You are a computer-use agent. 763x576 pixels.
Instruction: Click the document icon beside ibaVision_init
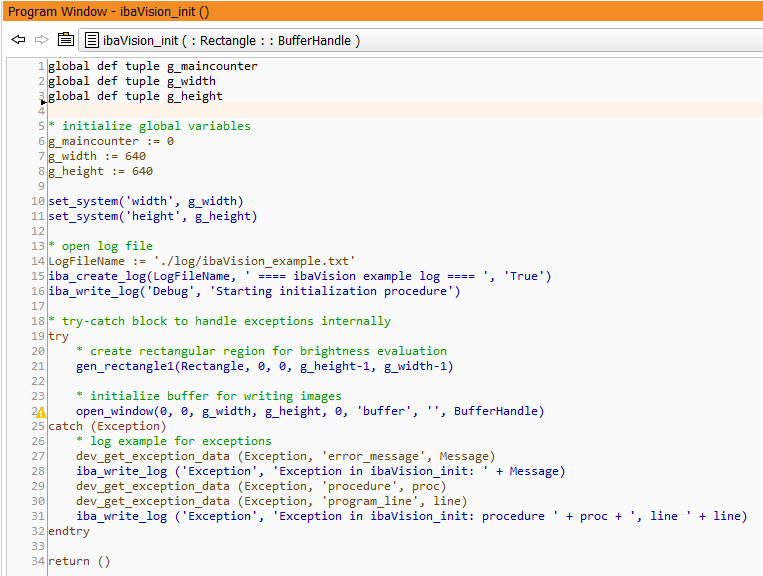pyautogui.click(x=92, y=41)
